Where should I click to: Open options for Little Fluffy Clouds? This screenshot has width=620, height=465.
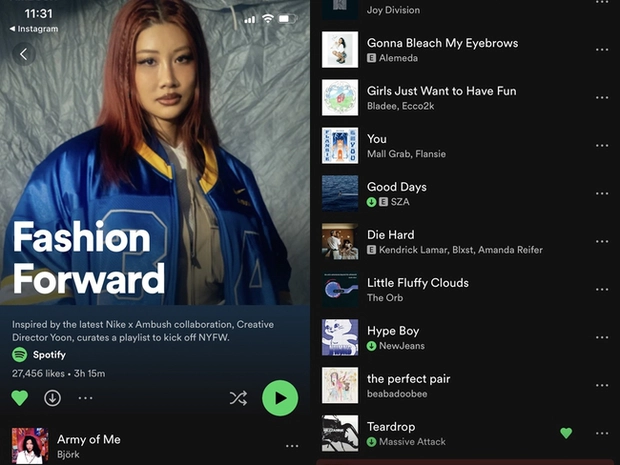(602, 289)
